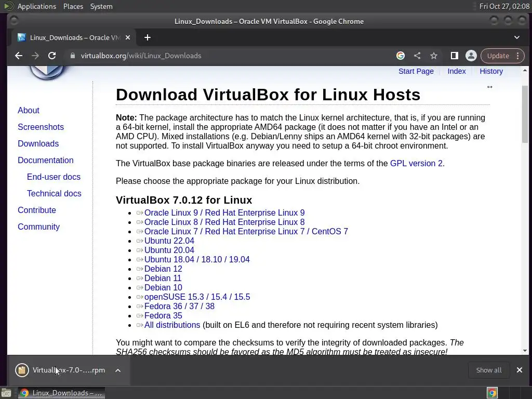532x399 pixels.
Task: Go back using the browser back arrow
Action: [19, 56]
